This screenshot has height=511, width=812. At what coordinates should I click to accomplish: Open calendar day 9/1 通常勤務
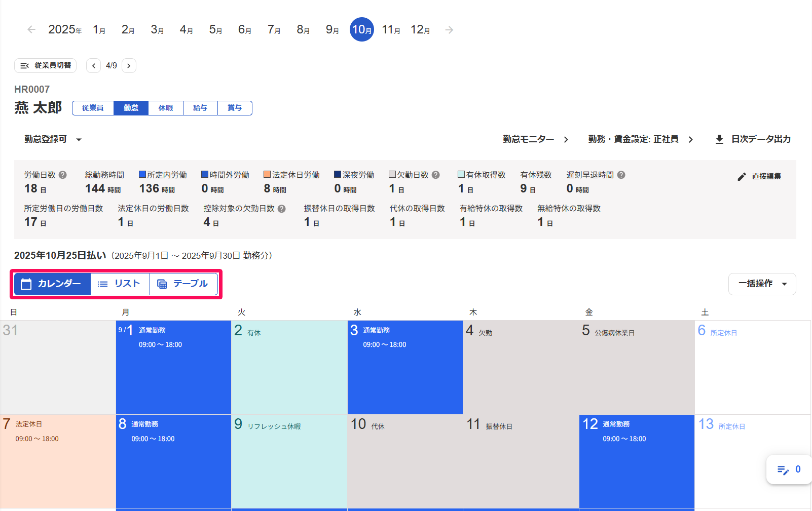(173, 367)
